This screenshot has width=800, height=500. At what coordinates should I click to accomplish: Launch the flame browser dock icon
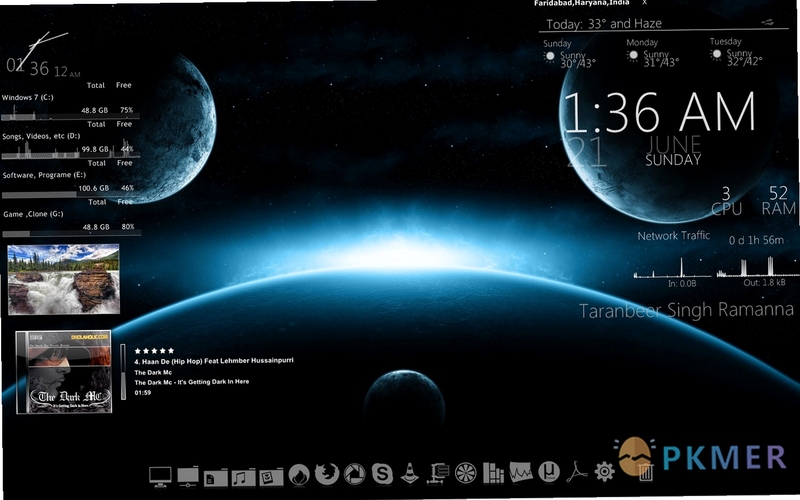(299, 475)
